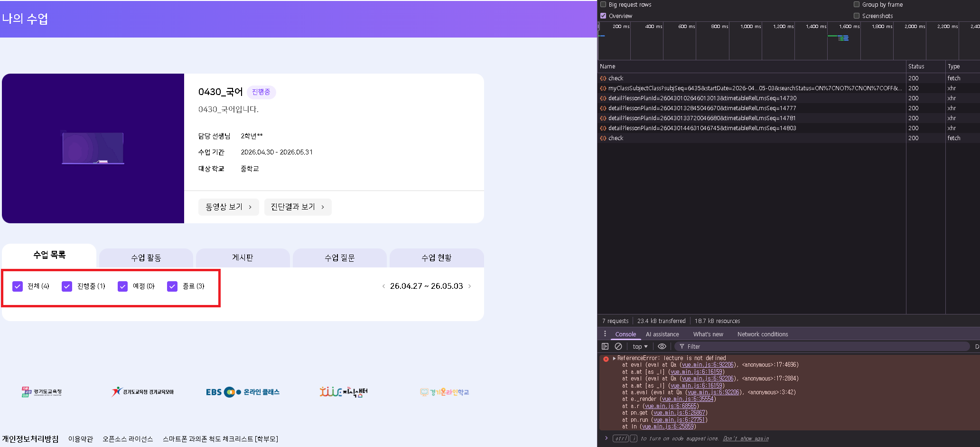Click the 경기도교육청 logo in footer
This screenshot has width=980, height=447.
pyautogui.click(x=42, y=392)
